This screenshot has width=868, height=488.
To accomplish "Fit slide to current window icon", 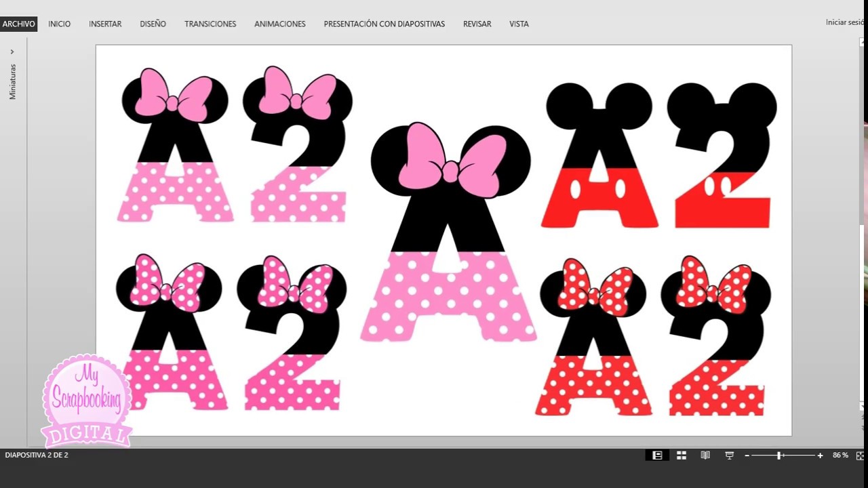I will point(860,455).
